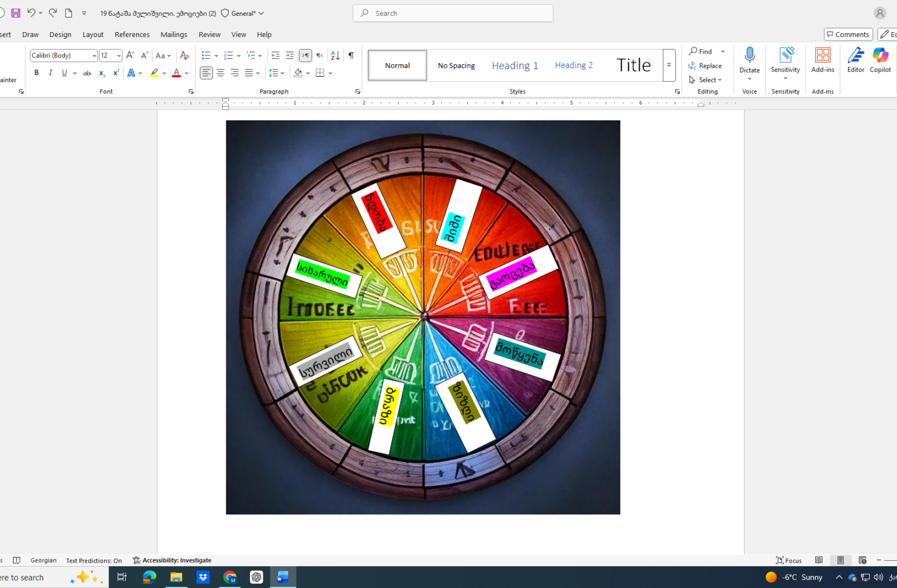
Task: Show or hide paragraph marks
Action: pyautogui.click(x=351, y=56)
